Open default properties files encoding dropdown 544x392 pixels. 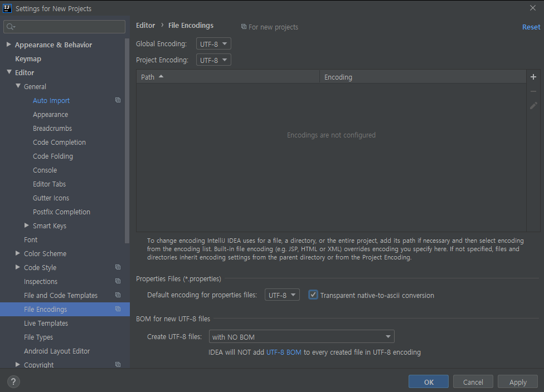click(x=282, y=295)
